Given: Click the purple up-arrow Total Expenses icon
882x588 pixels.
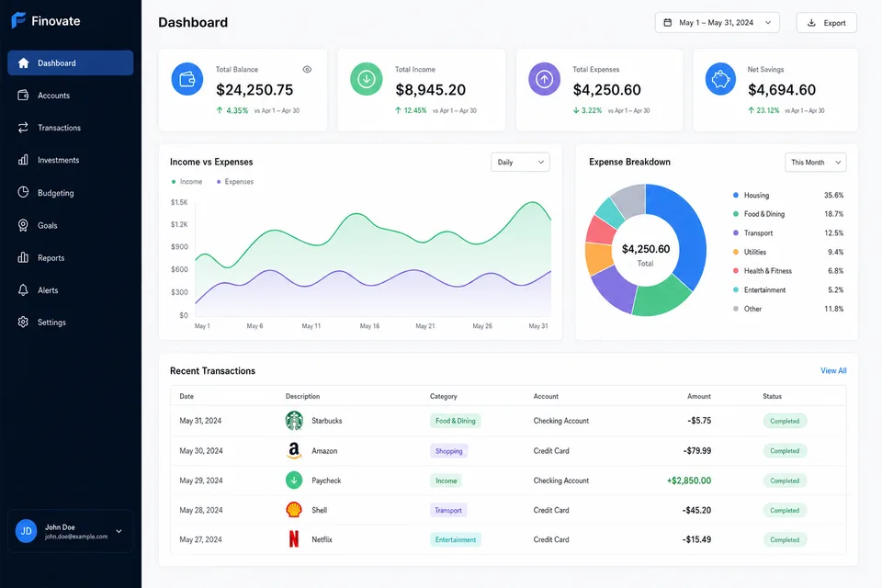Looking at the screenshot, I should (x=544, y=79).
